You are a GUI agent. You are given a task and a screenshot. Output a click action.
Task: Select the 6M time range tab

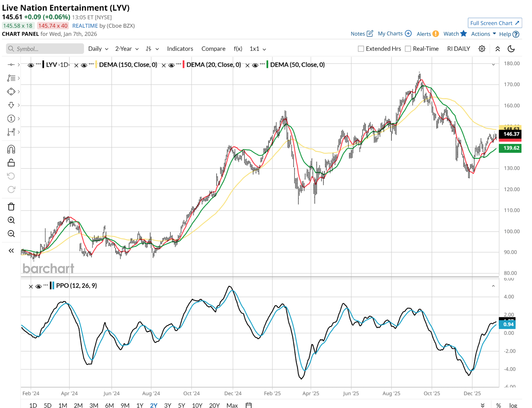(109, 405)
